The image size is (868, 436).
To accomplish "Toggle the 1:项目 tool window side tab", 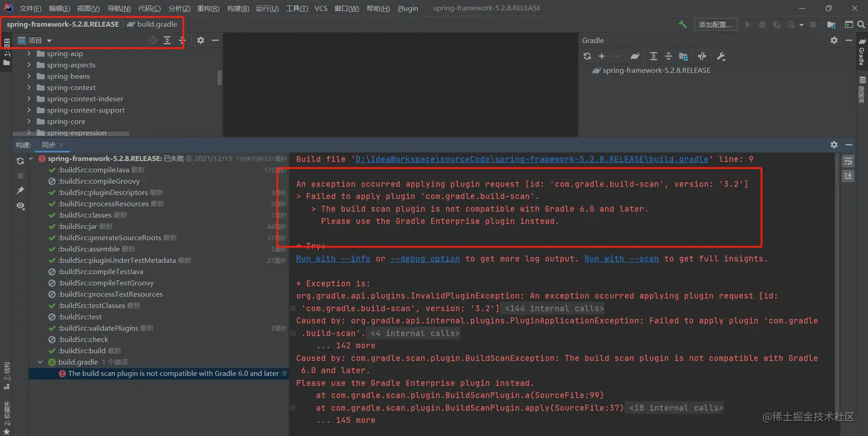I will [x=7, y=52].
